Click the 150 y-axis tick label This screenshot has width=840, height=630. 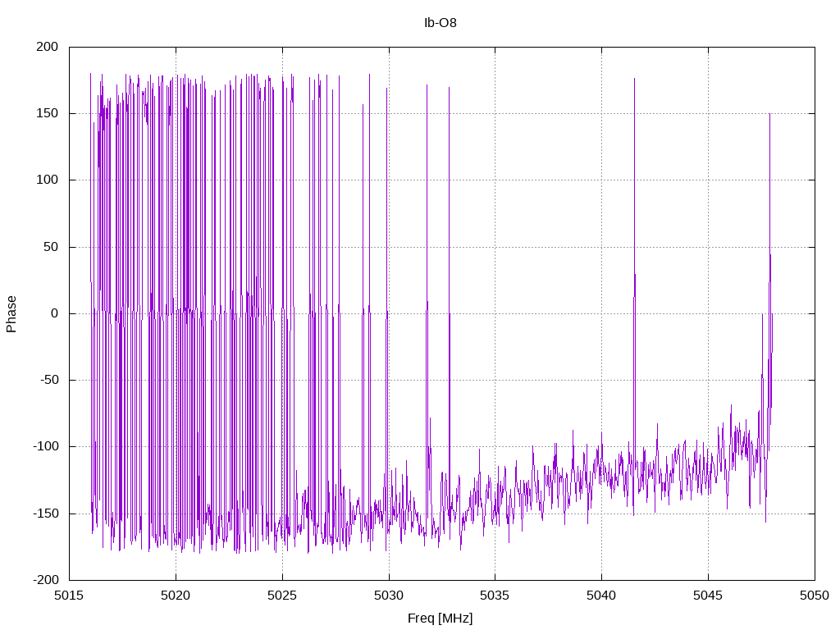pyautogui.click(x=47, y=113)
